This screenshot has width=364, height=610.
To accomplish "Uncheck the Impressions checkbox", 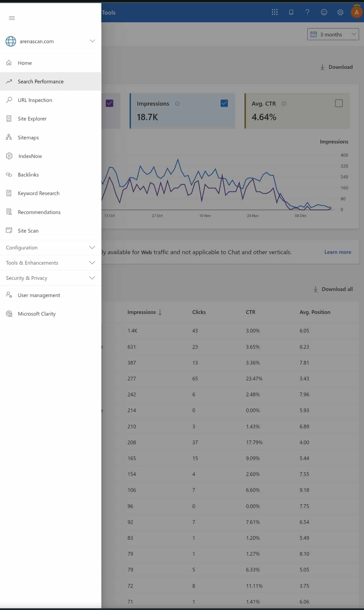I will pyautogui.click(x=224, y=103).
